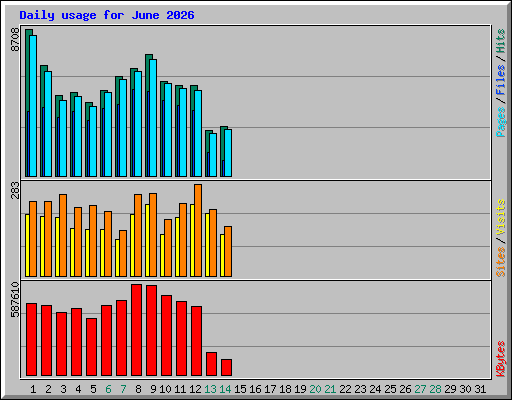
Task: Click the Sites legend label
Action: [501, 262]
